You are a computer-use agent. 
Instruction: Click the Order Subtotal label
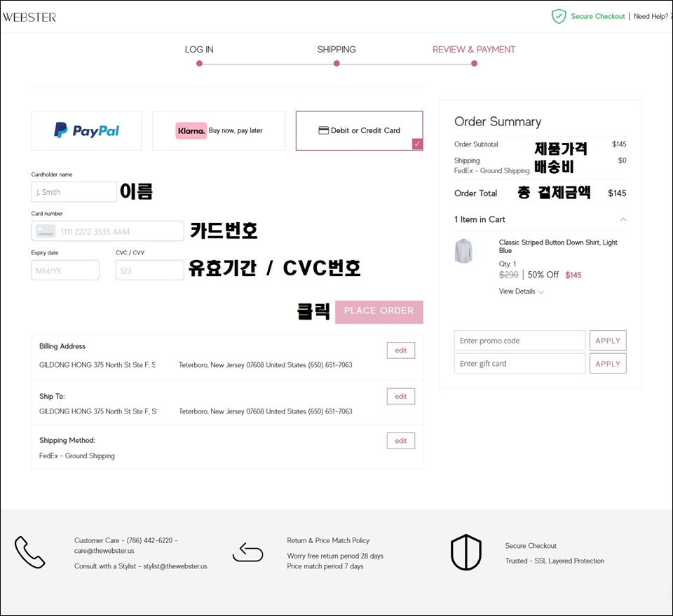[x=476, y=144]
